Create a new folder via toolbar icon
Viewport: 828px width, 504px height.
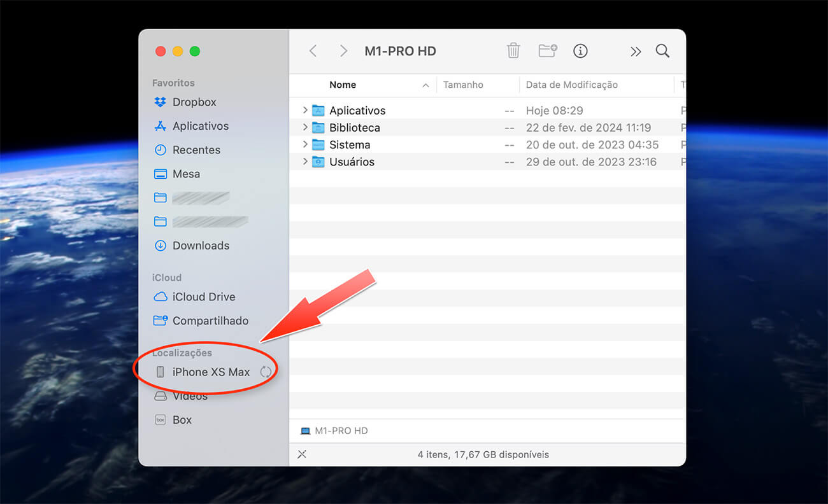pos(548,51)
